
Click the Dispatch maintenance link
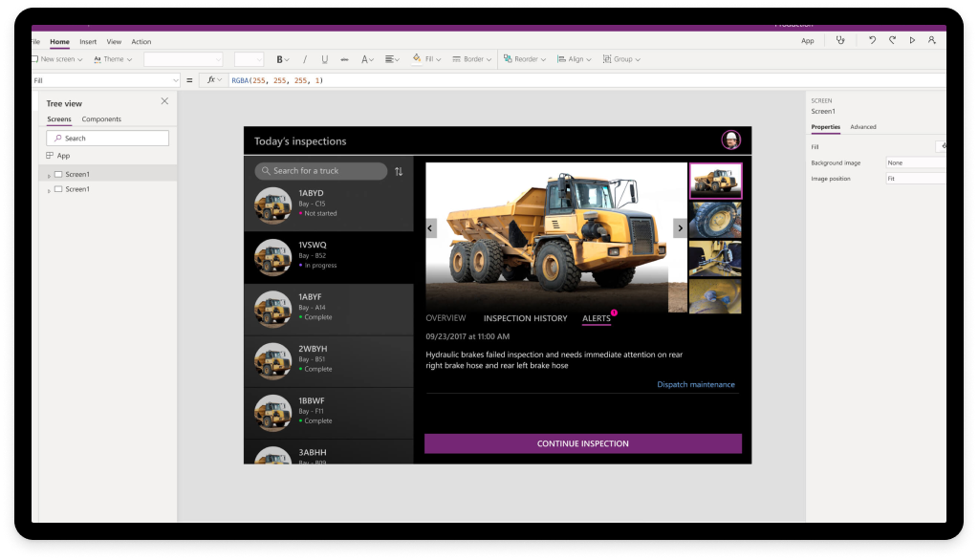(695, 384)
